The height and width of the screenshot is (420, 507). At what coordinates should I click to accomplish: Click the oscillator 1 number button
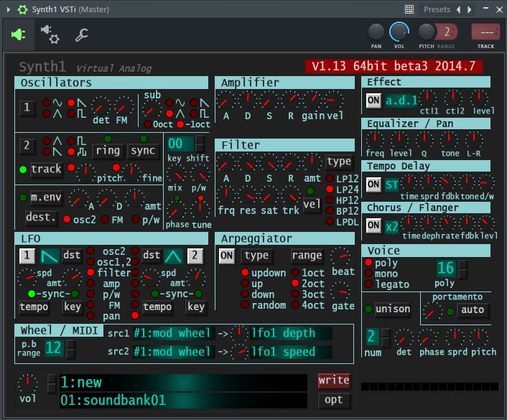[x=27, y=107]
